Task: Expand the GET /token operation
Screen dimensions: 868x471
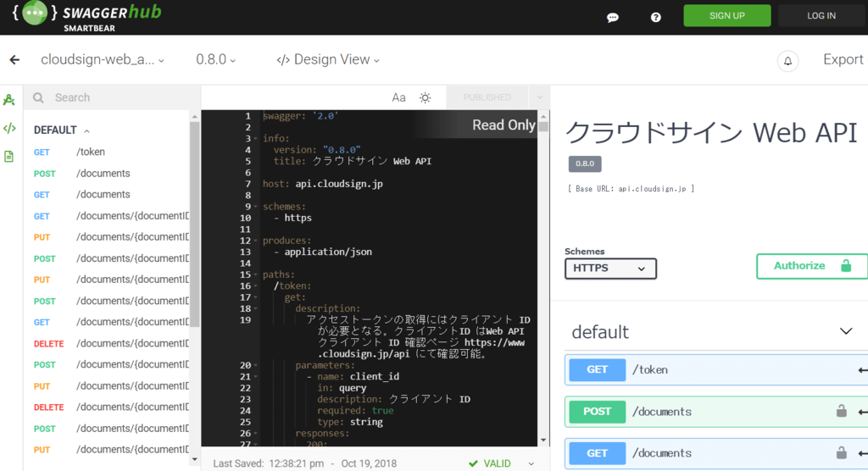Action: 716,369
